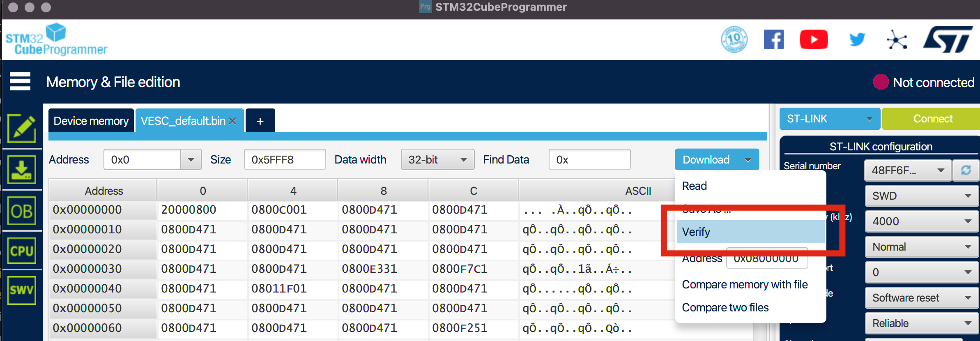Open the frequency 4000 dropdown
Image resolution: width=980 pixels, height=341 pixels.
pos(922,221)
